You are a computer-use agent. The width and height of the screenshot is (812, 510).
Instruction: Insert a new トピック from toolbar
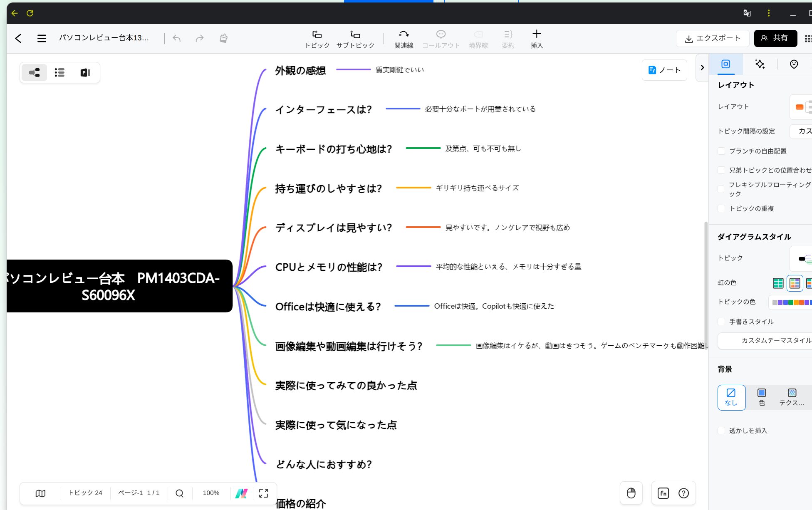point(317,39)
